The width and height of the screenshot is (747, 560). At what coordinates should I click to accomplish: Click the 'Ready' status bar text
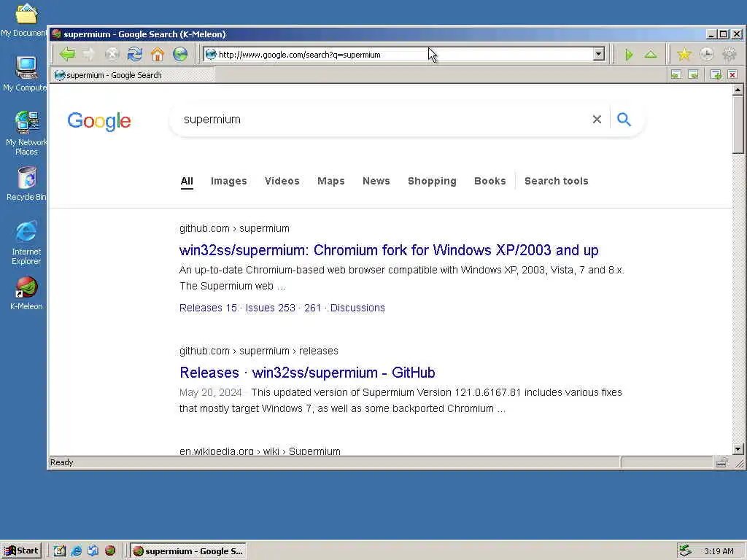(x=61, y=462)
